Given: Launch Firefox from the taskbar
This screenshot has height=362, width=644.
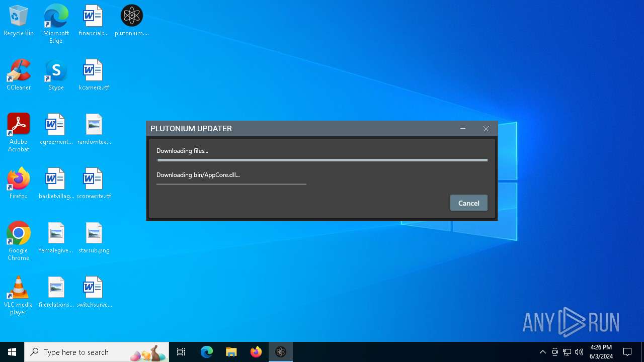Looking at the screenshot, I should tap(256, 352).
